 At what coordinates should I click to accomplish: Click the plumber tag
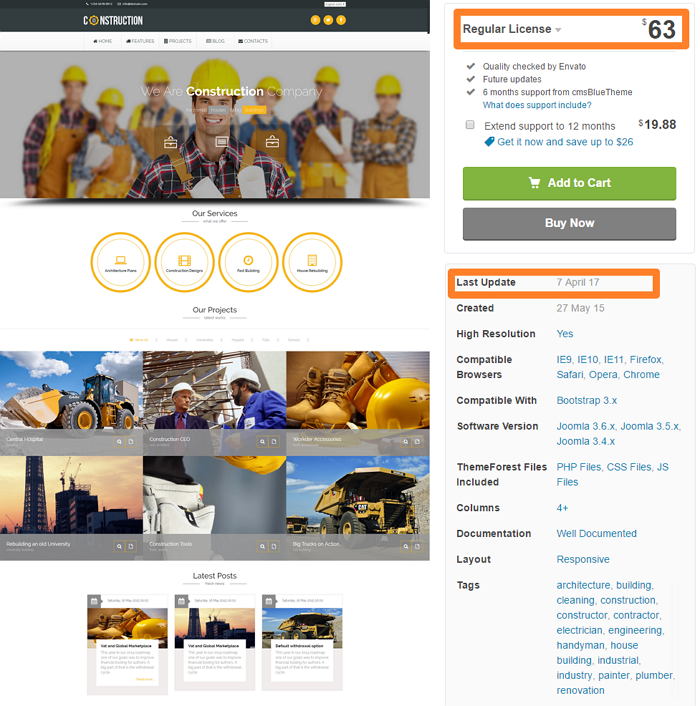point(654,675)
